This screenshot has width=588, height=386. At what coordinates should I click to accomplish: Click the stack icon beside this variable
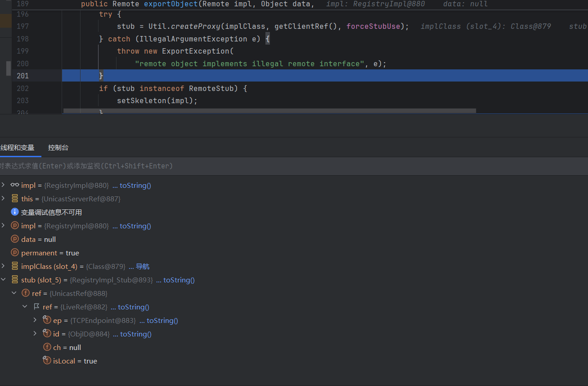pyautogui.click(x=15, y=199)
